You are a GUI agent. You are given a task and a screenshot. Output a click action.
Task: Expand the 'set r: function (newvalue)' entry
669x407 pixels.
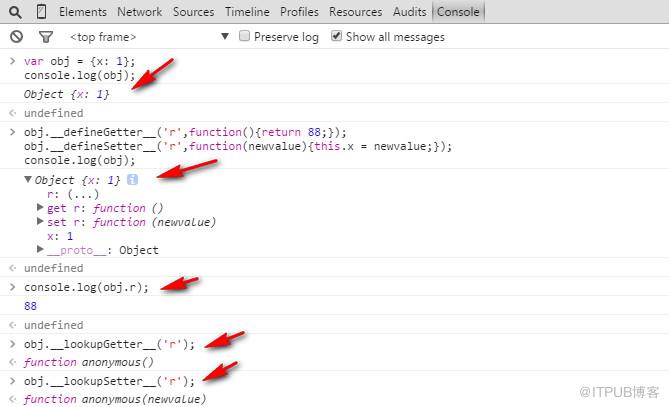(40, 221)
